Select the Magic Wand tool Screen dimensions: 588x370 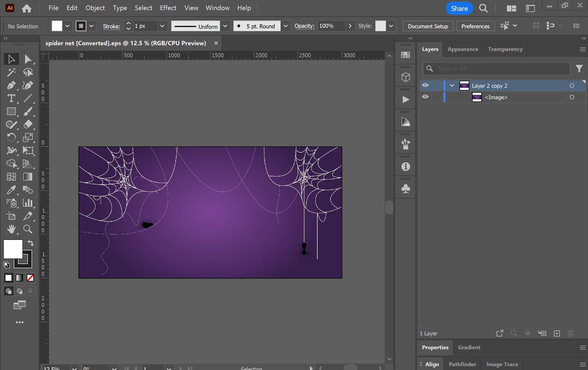coord(11,72)
